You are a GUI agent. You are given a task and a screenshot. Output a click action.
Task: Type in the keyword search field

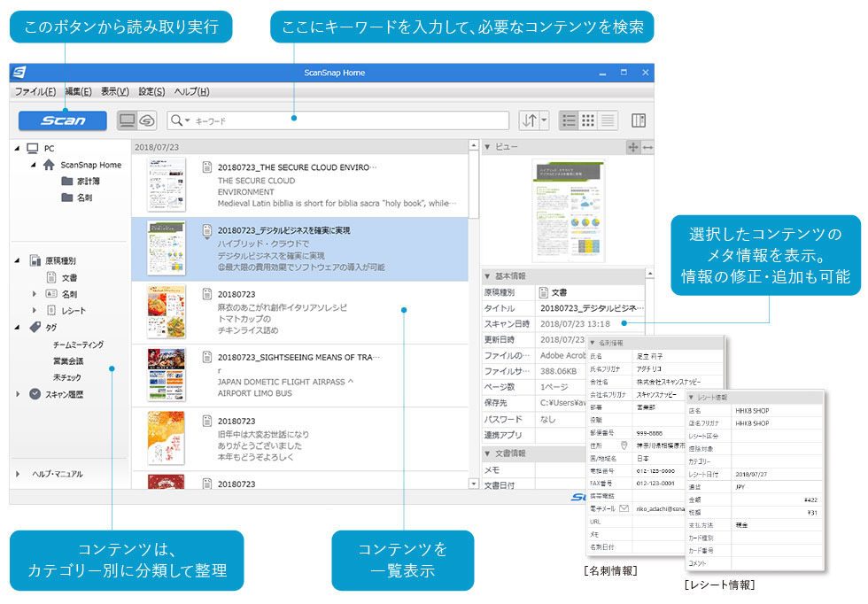click(x=345, y=120)
